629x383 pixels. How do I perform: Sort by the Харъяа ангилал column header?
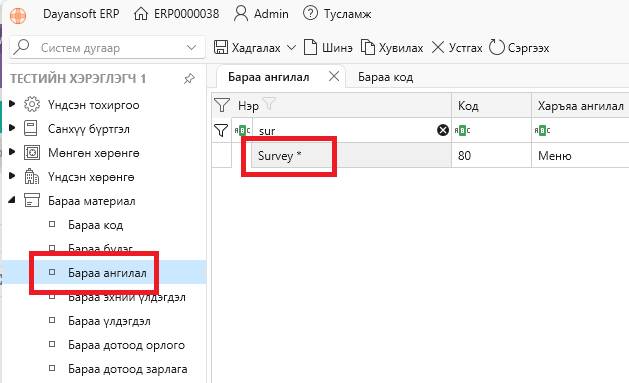coord(580,106)
